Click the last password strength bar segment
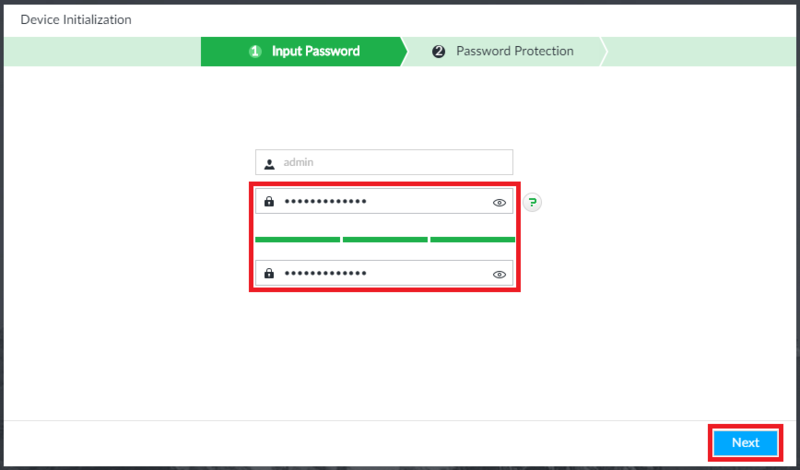This screenshot has width=800, height=470. [472, 240]
